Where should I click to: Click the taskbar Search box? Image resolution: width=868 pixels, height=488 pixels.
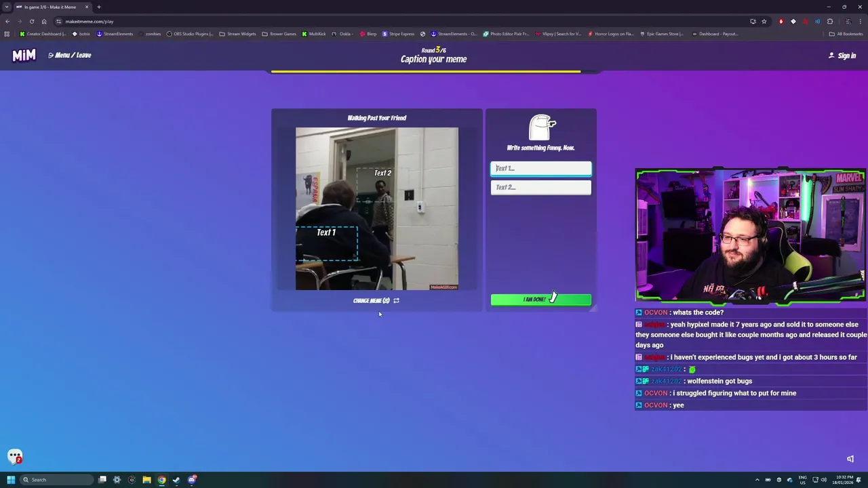pyautogui.click(x=56, y=480)
